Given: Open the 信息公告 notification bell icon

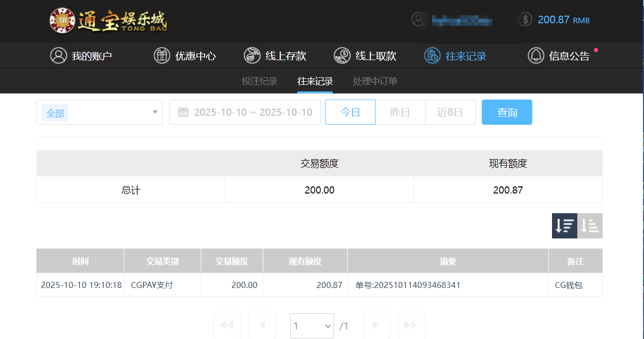Looking at the screenshot, I should coord(536,56).
